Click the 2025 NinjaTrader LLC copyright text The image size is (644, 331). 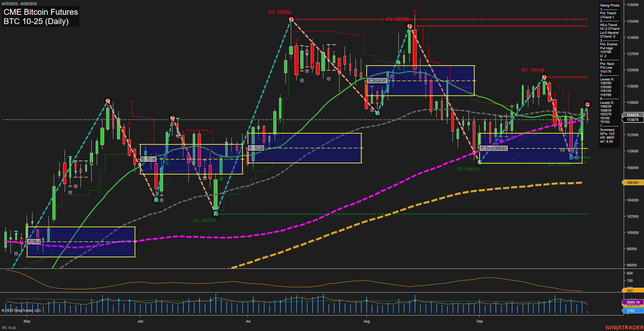(x=22, y=310)
